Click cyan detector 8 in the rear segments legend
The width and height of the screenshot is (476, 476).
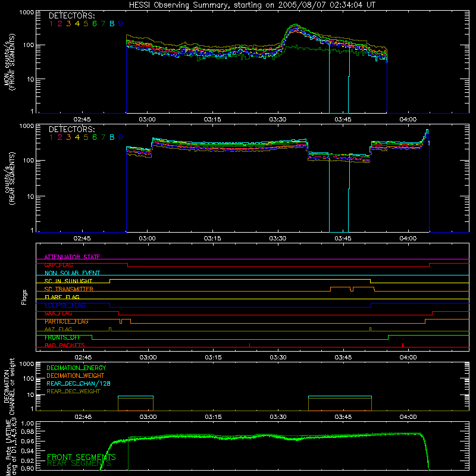(112, 137)
